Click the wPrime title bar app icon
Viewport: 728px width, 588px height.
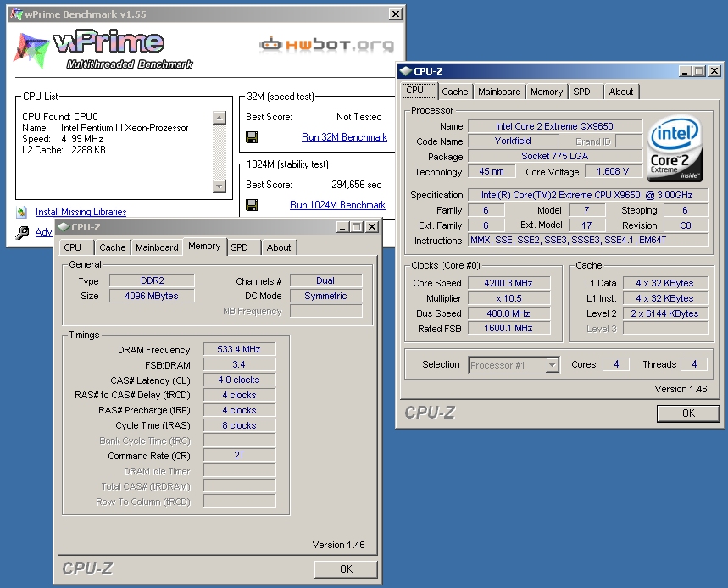coord(16,14)
